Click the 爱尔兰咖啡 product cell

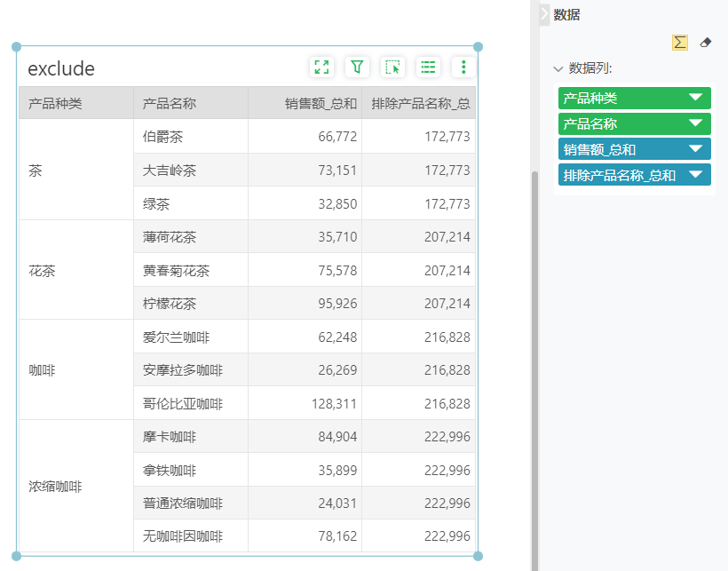190,337
